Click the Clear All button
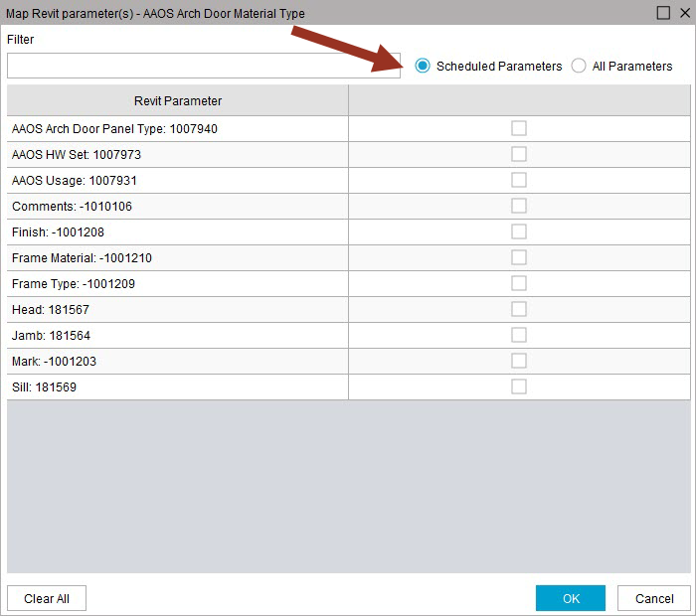Screen dimensions: 696x616 47,598
